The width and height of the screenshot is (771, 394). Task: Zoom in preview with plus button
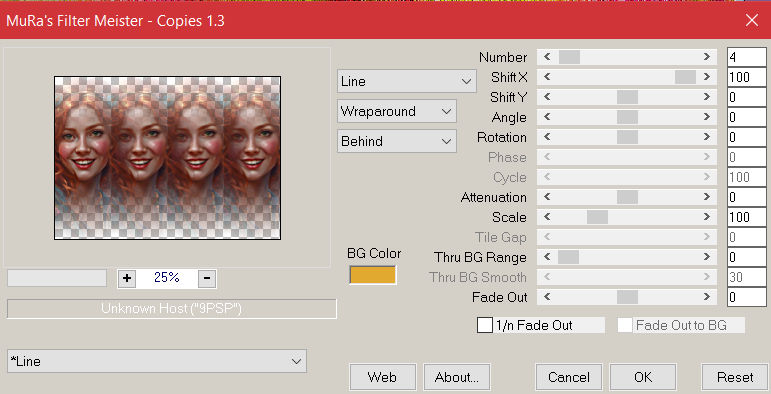[x=127, y=278]
